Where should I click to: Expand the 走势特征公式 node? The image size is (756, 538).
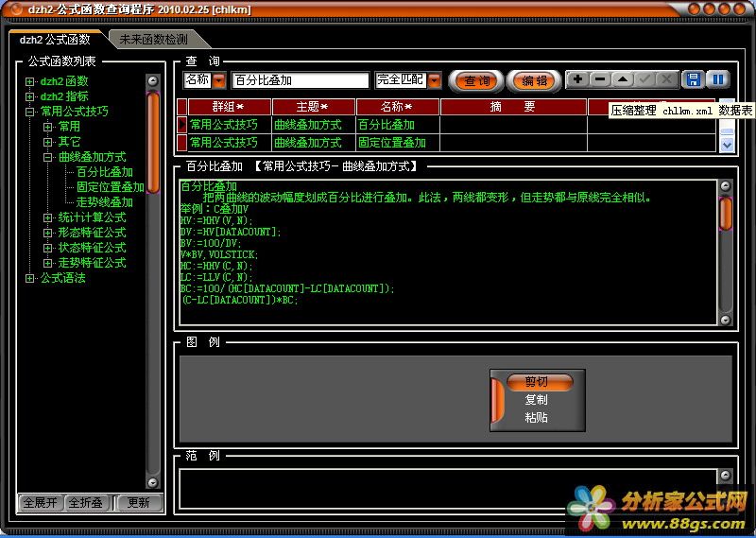48,263
